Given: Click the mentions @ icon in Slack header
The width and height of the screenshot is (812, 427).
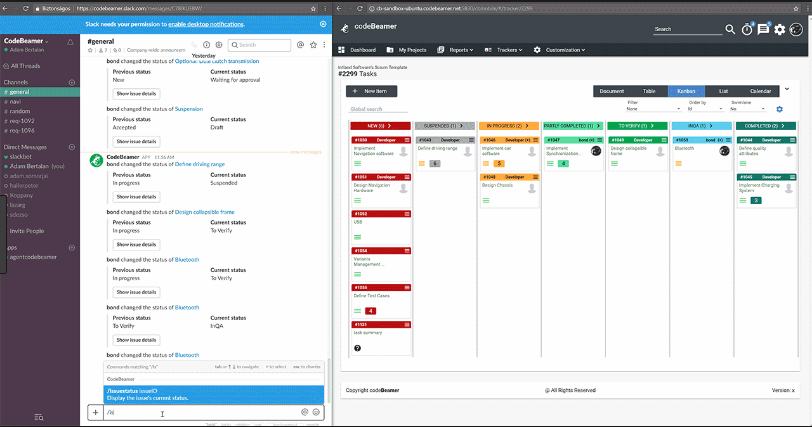Looking at the screenshot, I should click(x=301, y=45).
